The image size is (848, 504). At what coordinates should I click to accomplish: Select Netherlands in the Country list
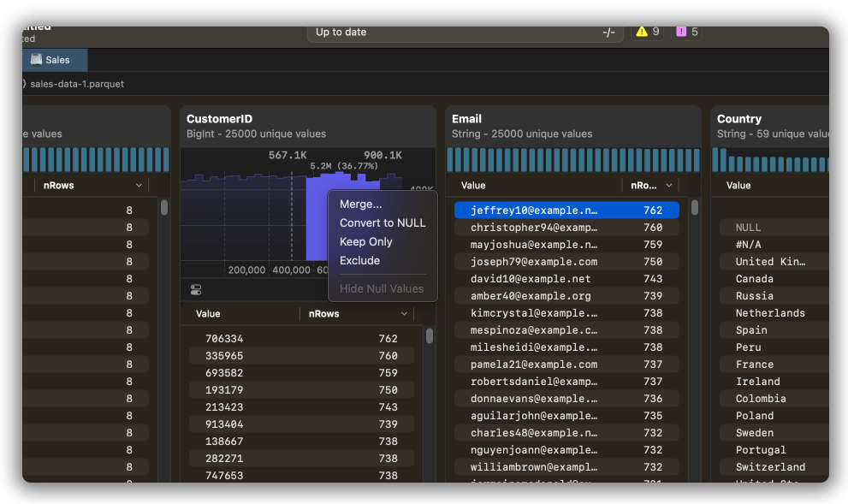[774, 313]
